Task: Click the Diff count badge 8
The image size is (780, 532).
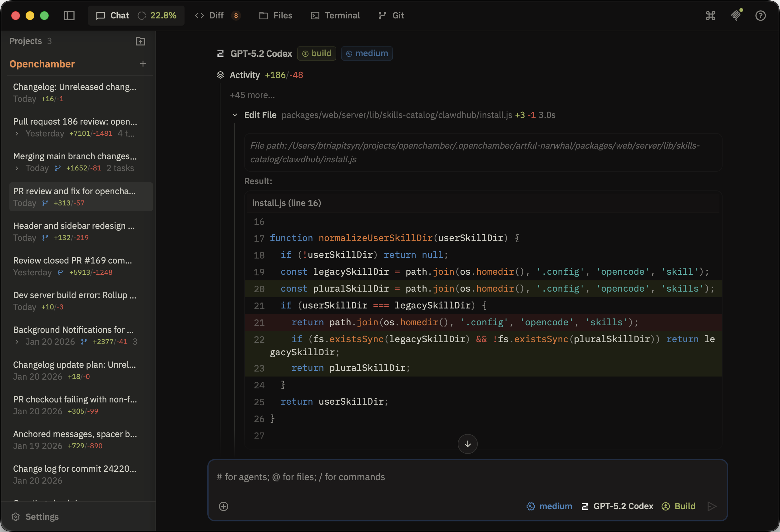Action: coord(236,15)
